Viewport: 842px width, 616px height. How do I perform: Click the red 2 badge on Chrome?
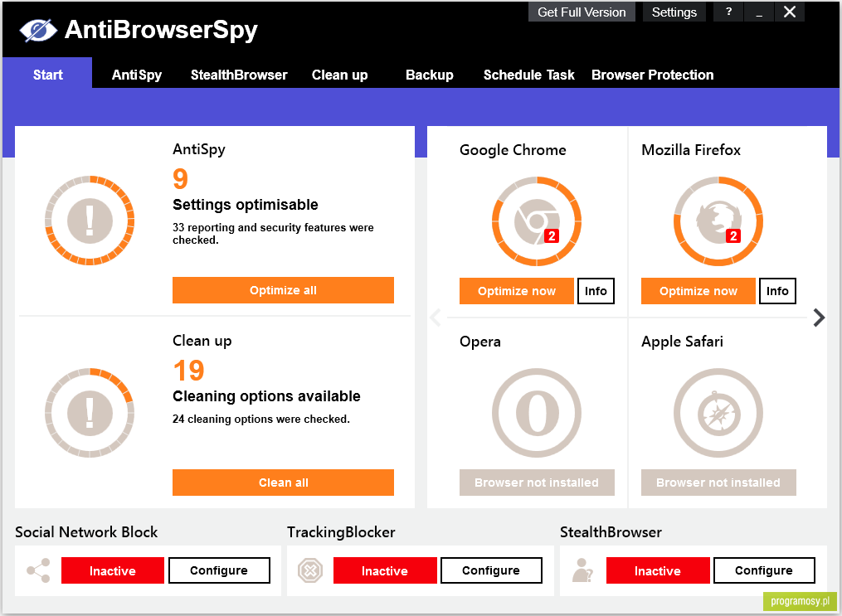pos(552,235)
